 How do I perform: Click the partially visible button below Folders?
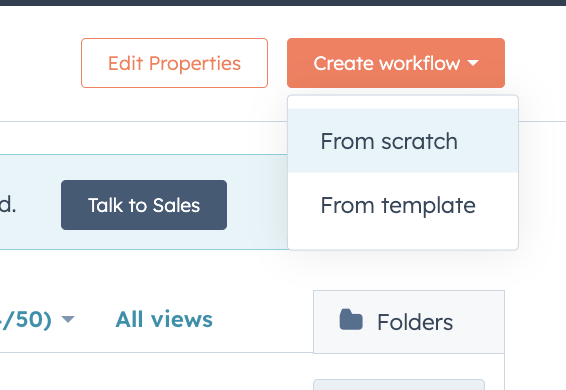(399, 385)
